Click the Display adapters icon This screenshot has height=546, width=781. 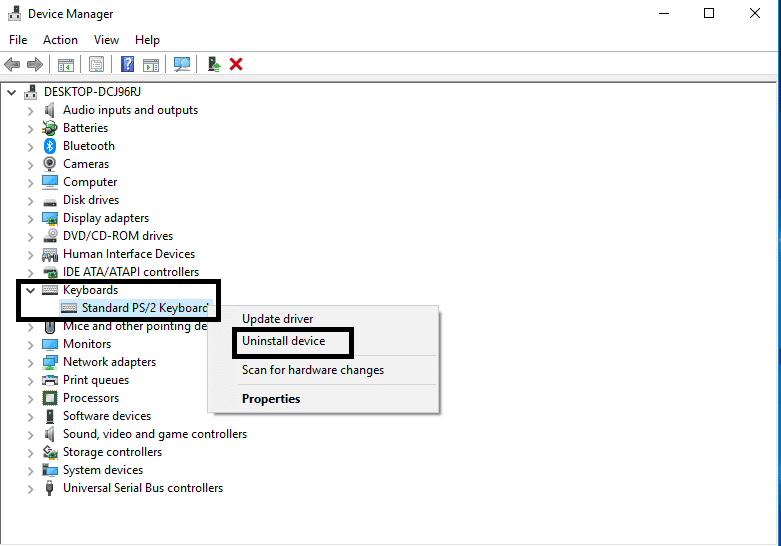click(50, 218)
